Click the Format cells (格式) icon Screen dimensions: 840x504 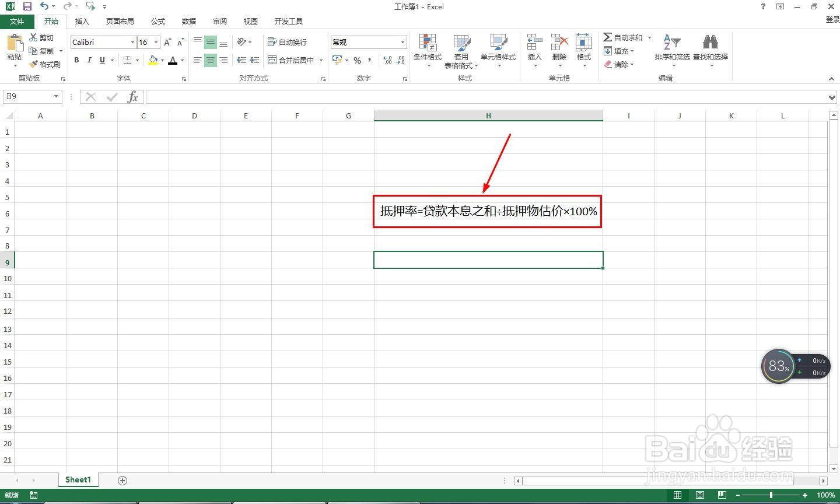coord(584,43)
